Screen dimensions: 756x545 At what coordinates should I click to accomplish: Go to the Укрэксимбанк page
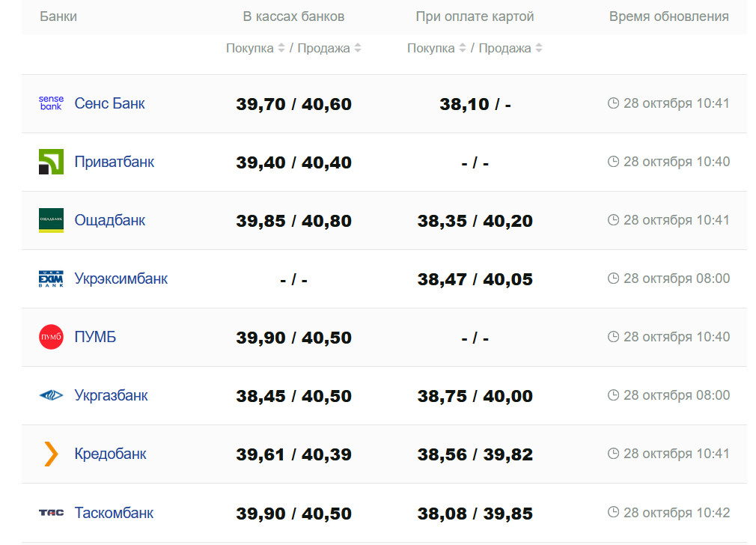tap(121, 278)
